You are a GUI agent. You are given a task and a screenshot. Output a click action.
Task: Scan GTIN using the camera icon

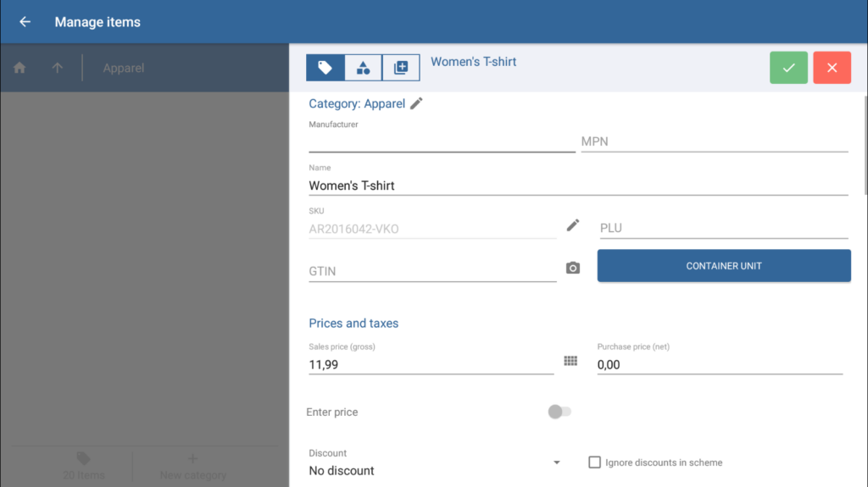pos(573,268)
